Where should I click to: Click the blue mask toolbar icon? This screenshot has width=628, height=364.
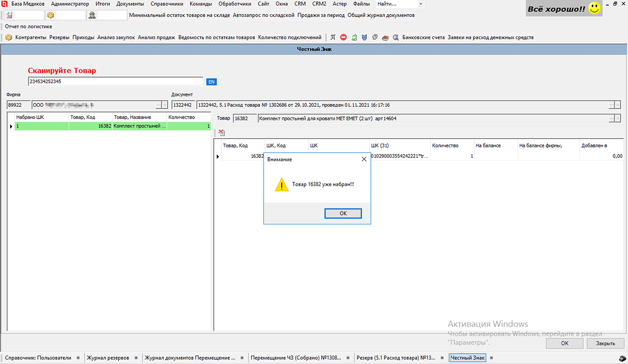pos(364,37)
